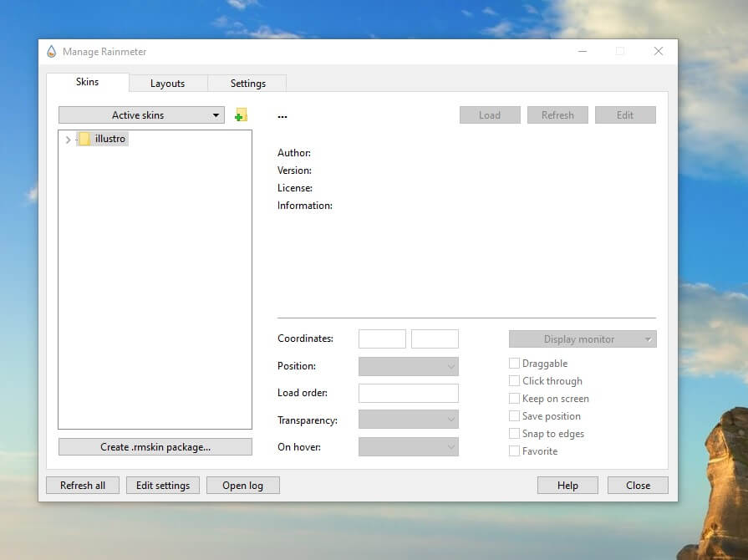Click Create .rmskin package button

[x=155, y=447]
